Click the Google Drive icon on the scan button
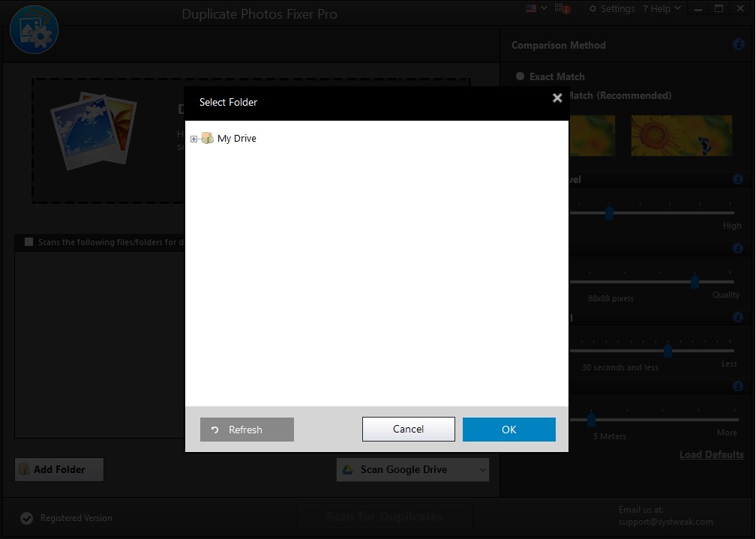 pos(347,469)
